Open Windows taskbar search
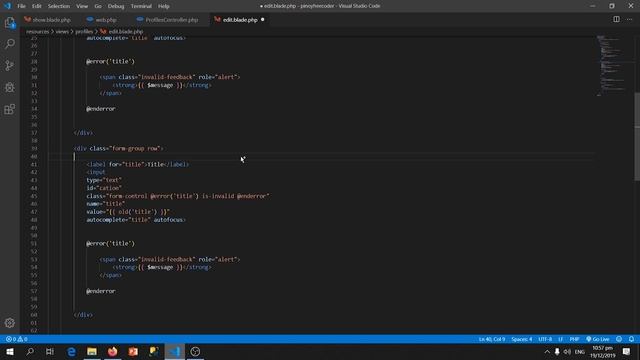The height and width of the screenshot is (360, 640). (x=30, y=351)
